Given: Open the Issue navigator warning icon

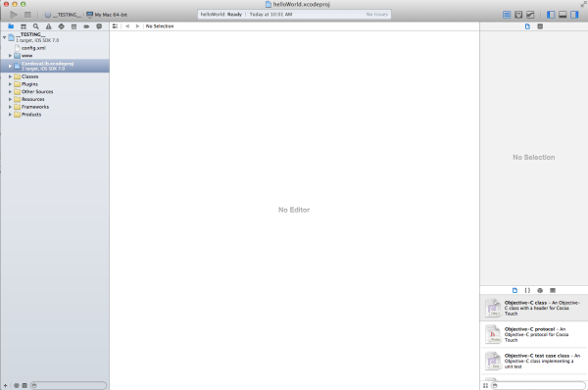Looking at the screenshot, I should (x=49, y=26).
